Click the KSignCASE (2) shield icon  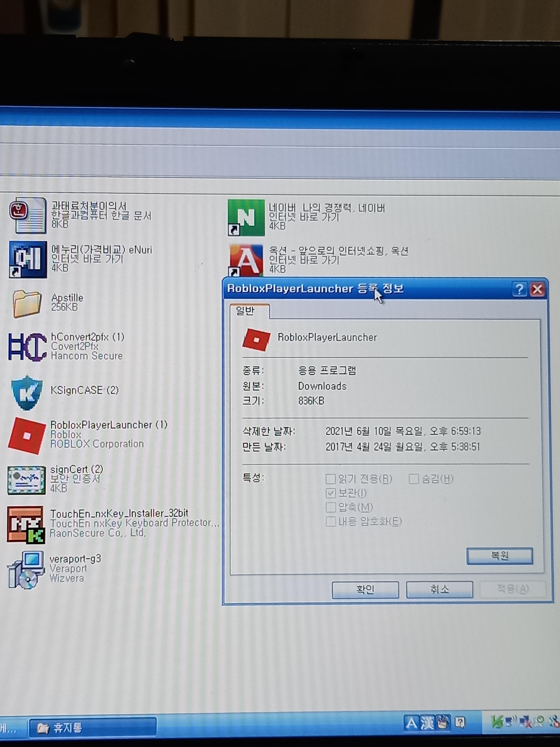point(27,392)
